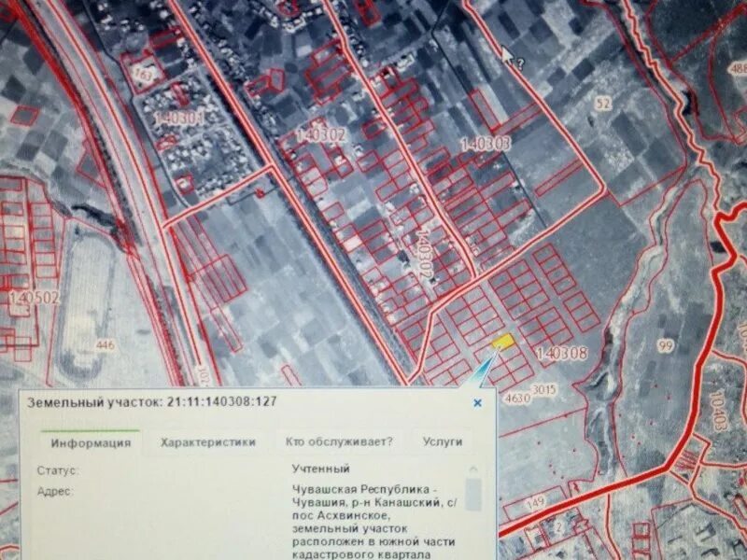Open the Кто обслуживает? tab
This screenshot has width=747, height=560.
(339, 441)
